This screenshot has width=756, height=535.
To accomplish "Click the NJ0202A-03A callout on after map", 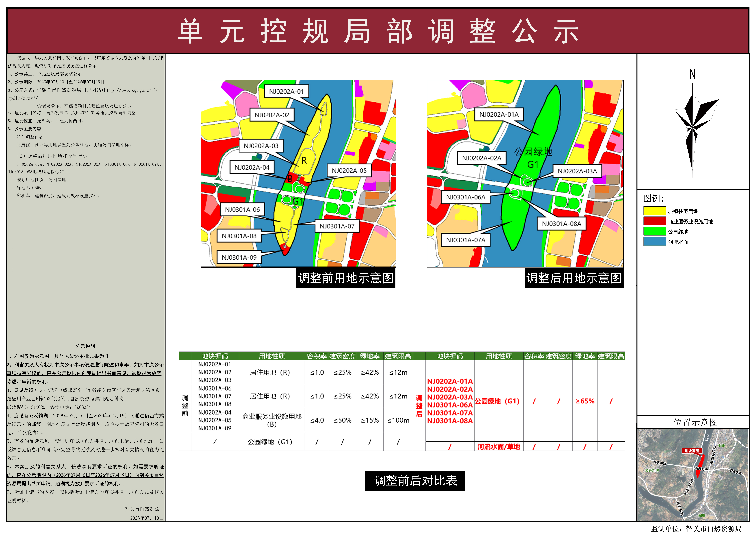I will click(577, 171).
